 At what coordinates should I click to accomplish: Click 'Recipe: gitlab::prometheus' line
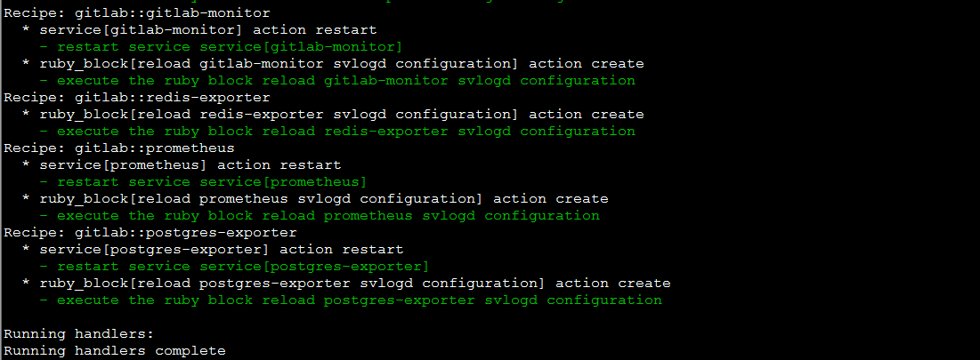[x=119, y=148]
